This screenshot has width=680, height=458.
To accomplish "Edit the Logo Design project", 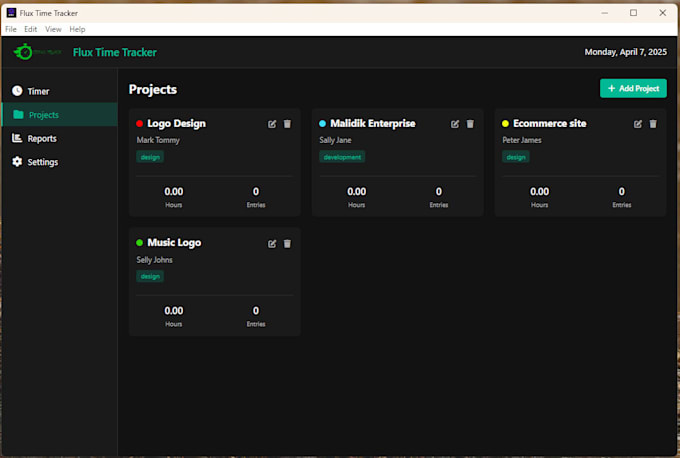I will click(272, 124).
